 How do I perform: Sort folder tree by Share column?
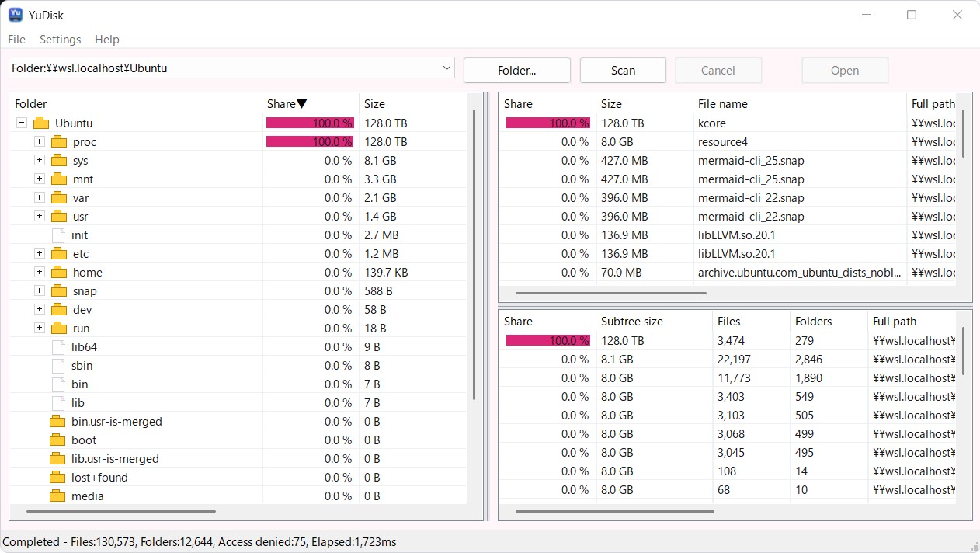[311, 103]
